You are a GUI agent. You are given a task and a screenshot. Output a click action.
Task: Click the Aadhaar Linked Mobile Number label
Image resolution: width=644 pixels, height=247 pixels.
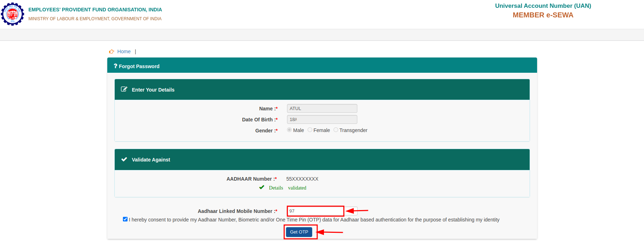238,211
